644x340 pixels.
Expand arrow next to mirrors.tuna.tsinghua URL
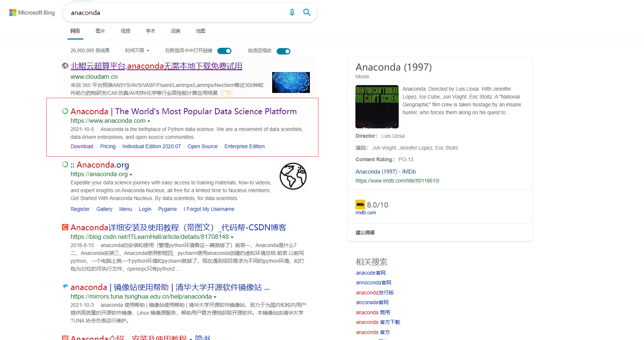click(x=215, y=297)
